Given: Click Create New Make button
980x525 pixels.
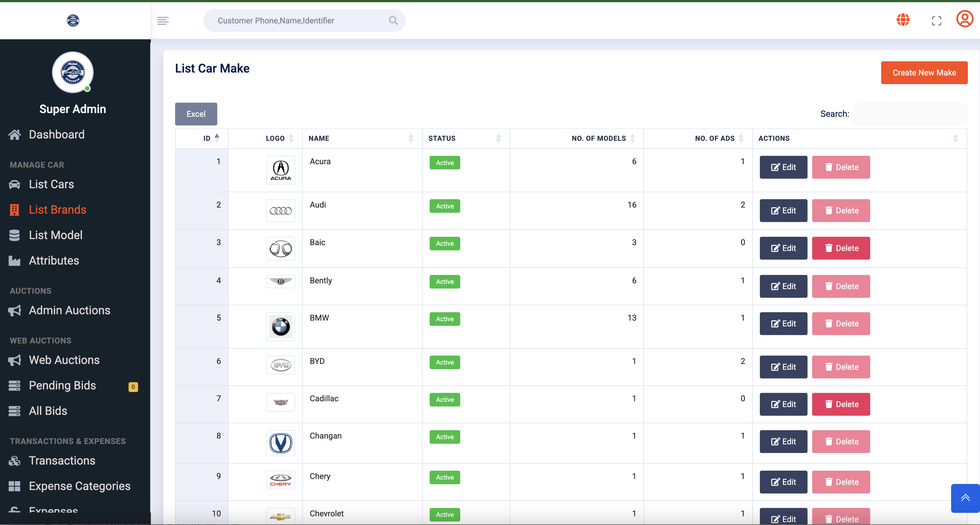Looking at the screenshot, I should (924, 73).
